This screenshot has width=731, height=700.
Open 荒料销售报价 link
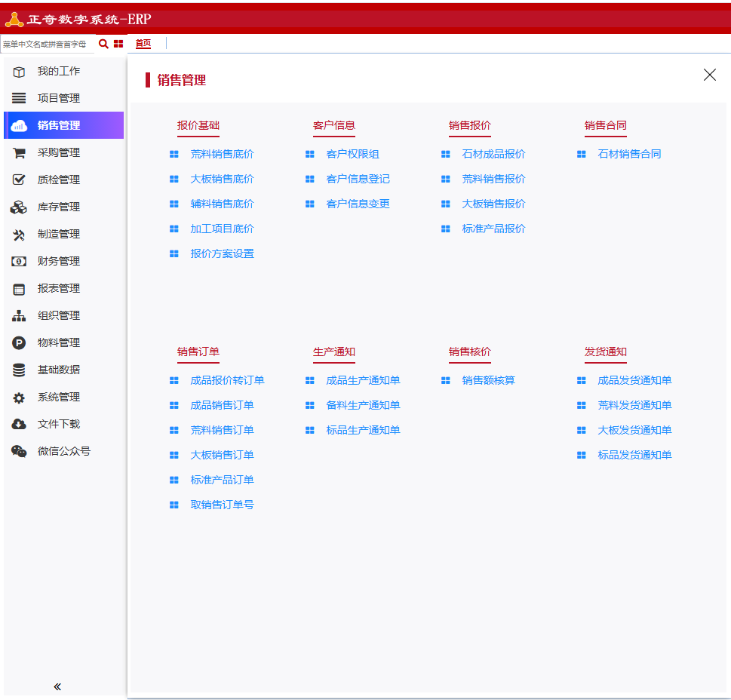(493, 179)
